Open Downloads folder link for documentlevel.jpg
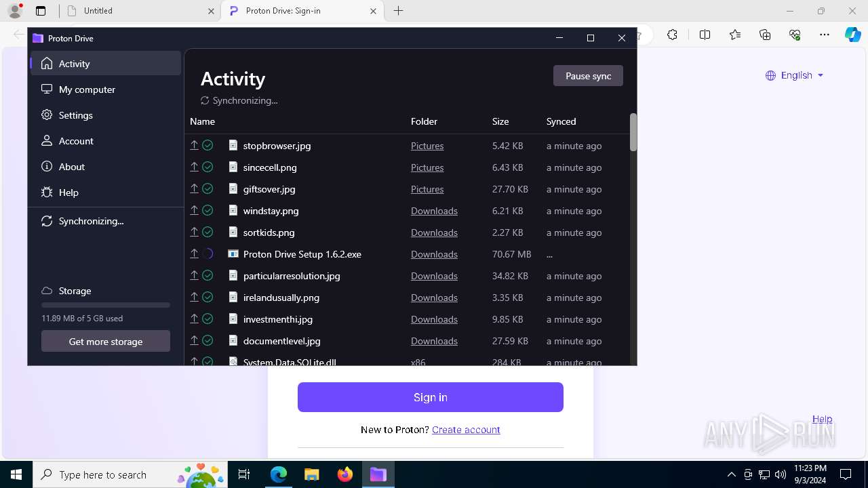Viewport: 868px width, 488px height. point(434,341)
